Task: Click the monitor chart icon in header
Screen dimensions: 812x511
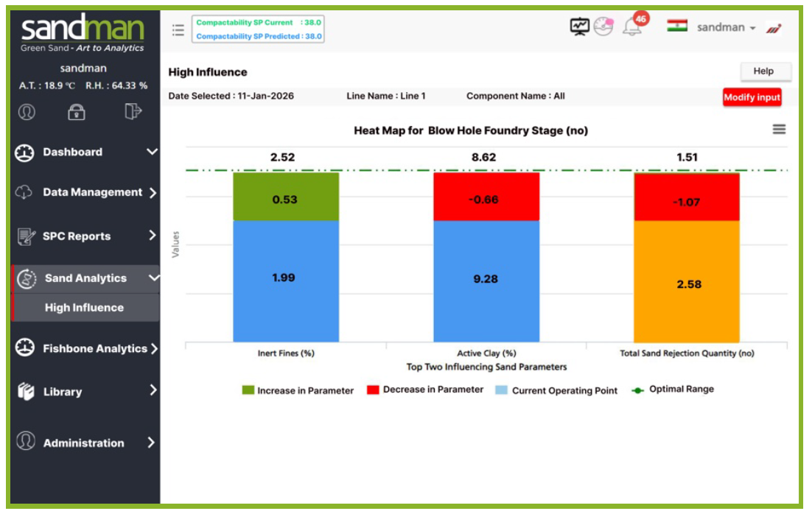Action: 579,27
